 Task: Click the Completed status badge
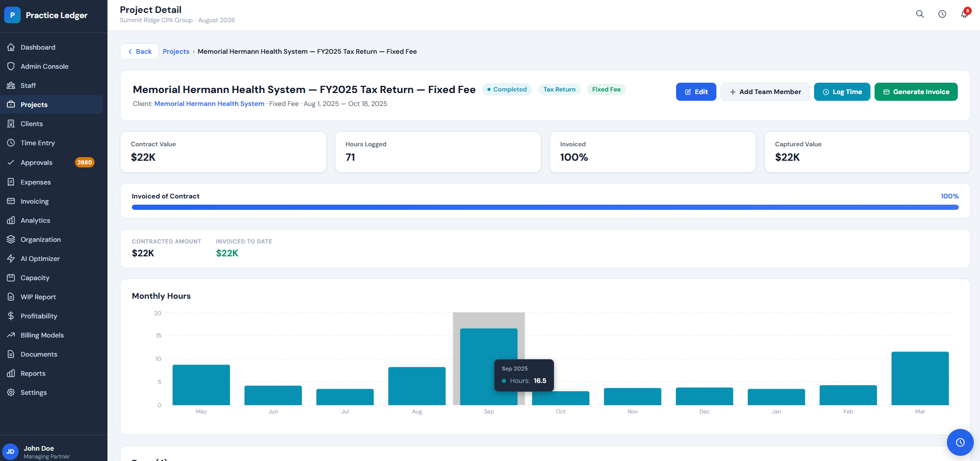point(507,89)
